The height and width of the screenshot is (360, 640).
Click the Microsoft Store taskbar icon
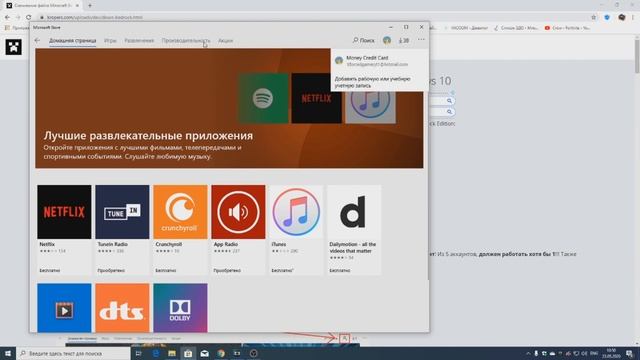click(188, 353)
